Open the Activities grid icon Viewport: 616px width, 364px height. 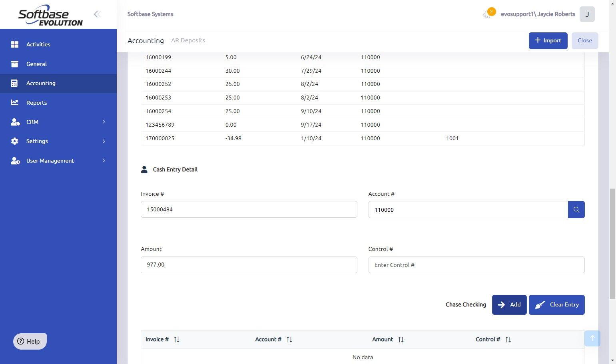(x=15, y=44)
